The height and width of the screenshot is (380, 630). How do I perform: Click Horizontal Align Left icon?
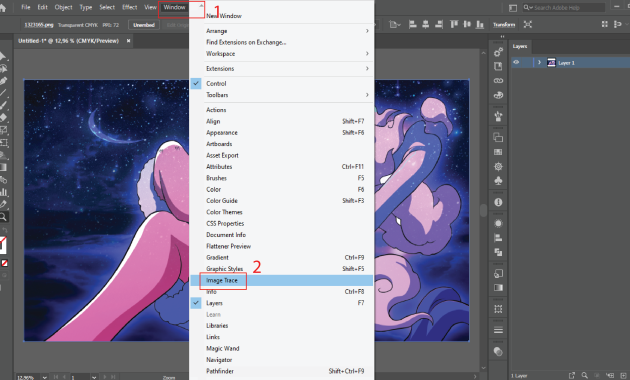click(412, 25)
